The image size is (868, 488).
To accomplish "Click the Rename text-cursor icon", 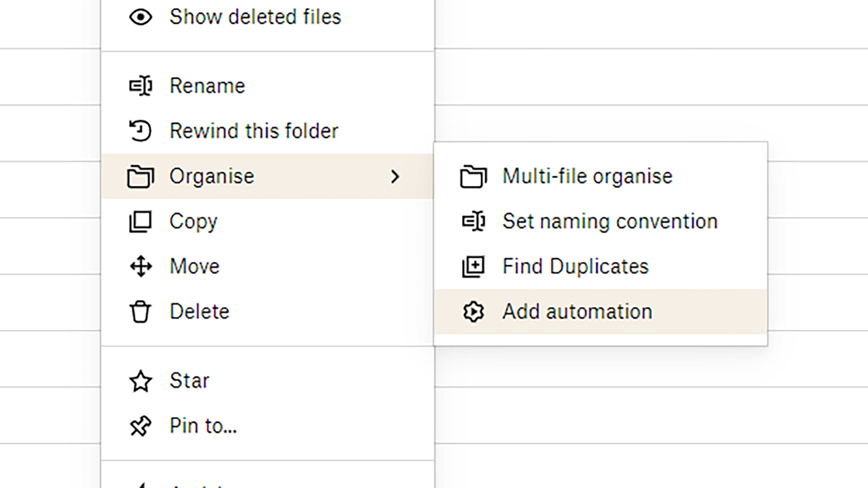I will click(141, 86).
